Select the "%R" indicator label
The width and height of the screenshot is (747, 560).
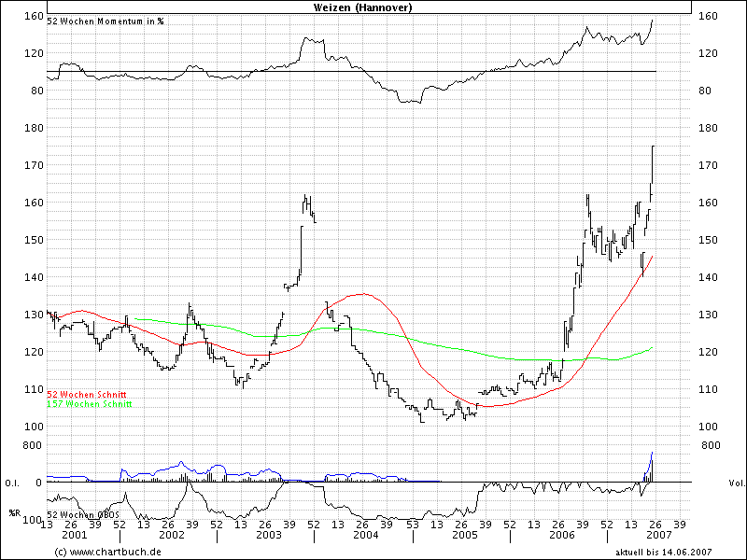(x=14, y=514)
